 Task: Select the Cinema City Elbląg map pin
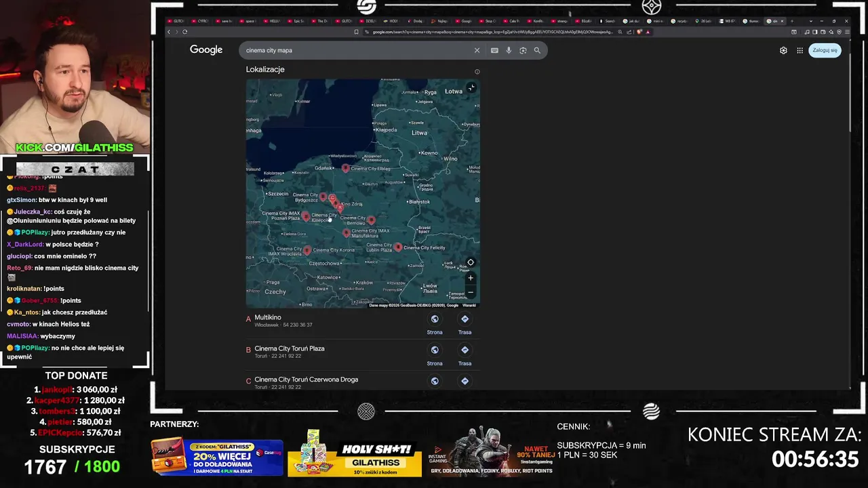pos(346,168)
